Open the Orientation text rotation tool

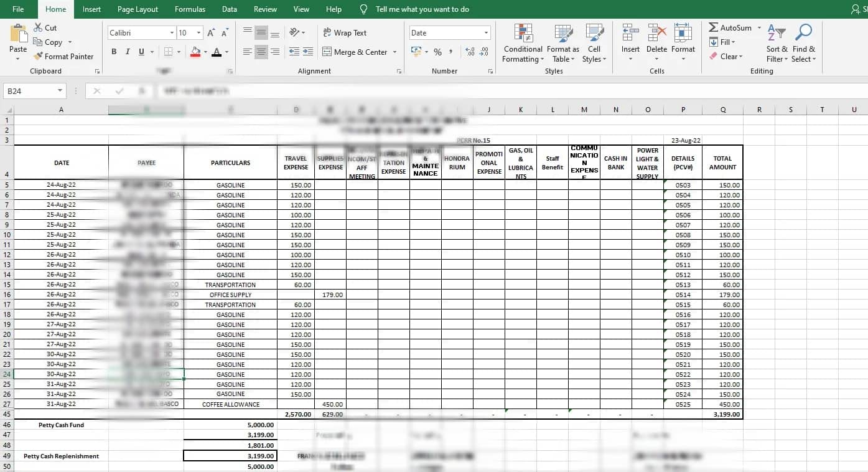[295, 32]
